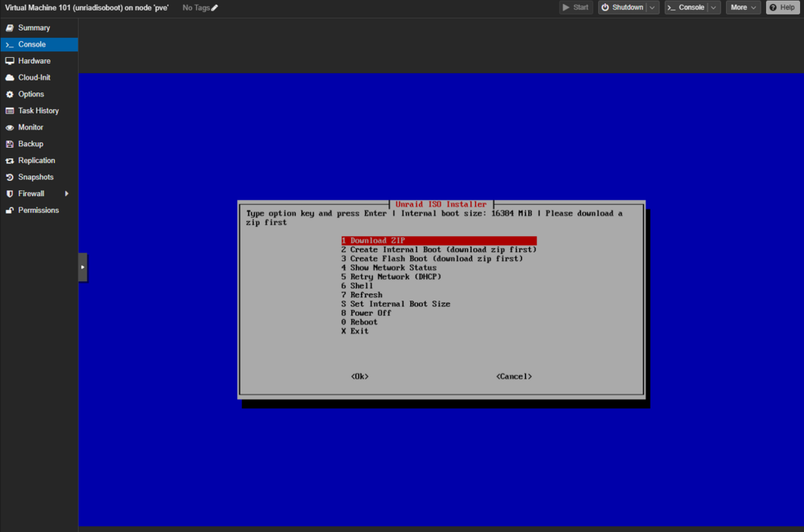The width and height of the screenshot is (804, 532).
Task: Click the Shutdown button
Action: pos(623,7)
